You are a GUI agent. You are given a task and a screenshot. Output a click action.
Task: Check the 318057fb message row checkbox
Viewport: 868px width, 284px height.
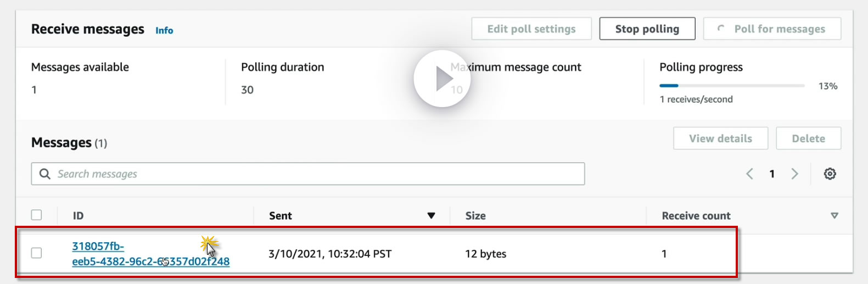(x=37, y=253)
